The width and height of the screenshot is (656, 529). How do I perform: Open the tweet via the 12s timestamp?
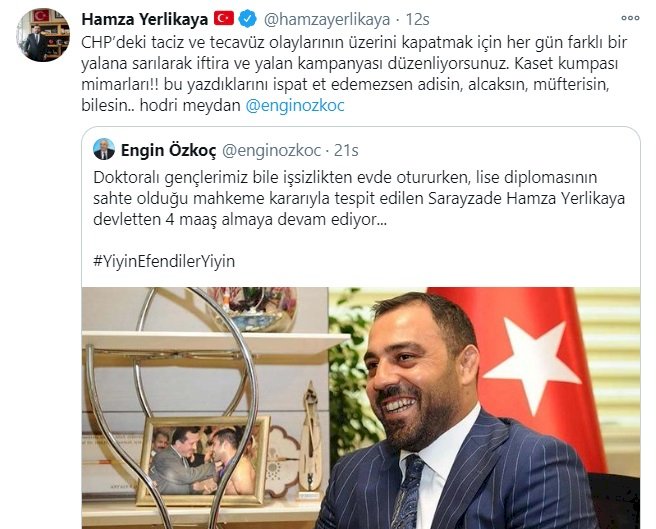click(x=418, y=19)
